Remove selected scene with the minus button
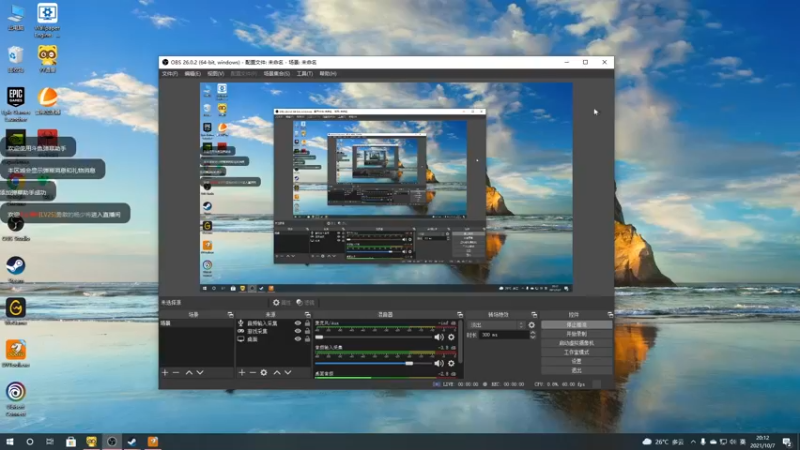The height and width of the screenshot is (450, 800). [x=176, y=373]
